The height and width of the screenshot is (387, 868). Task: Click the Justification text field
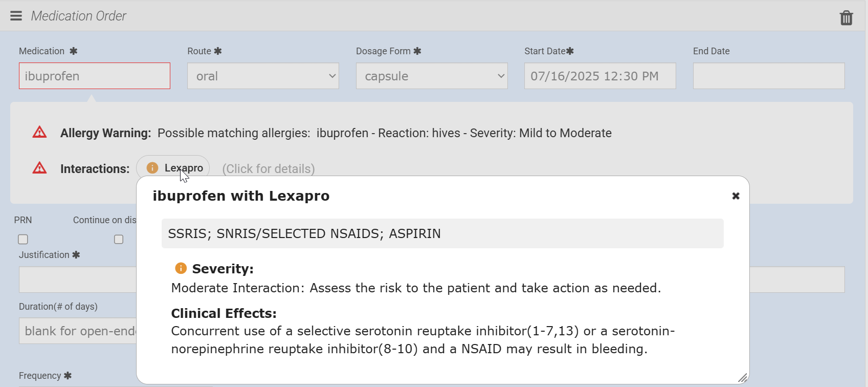point(77,280)
